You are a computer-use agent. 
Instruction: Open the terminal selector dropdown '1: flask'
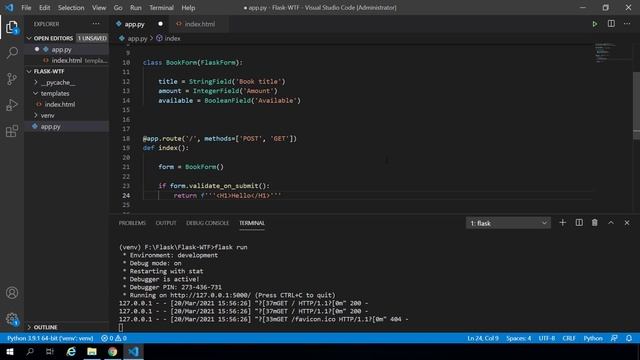[x=508, y=223]
